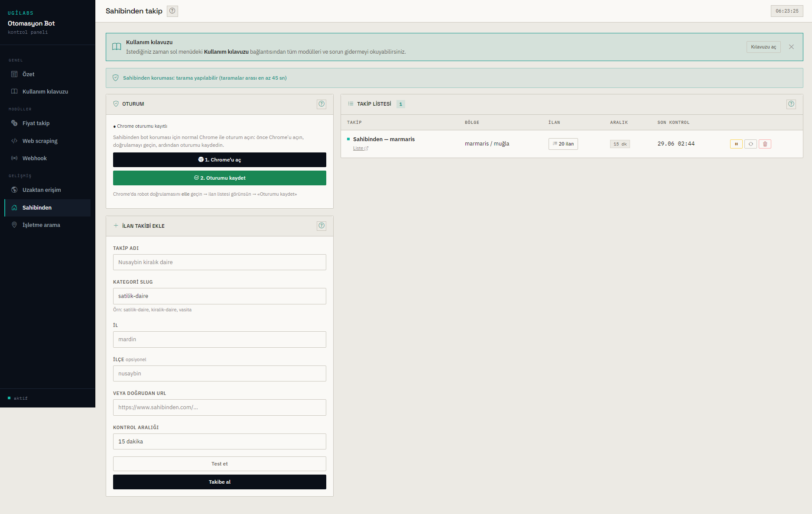Pause the marmaris tracking entry
Screen dimensions: 812x514
tap(736, 144)
